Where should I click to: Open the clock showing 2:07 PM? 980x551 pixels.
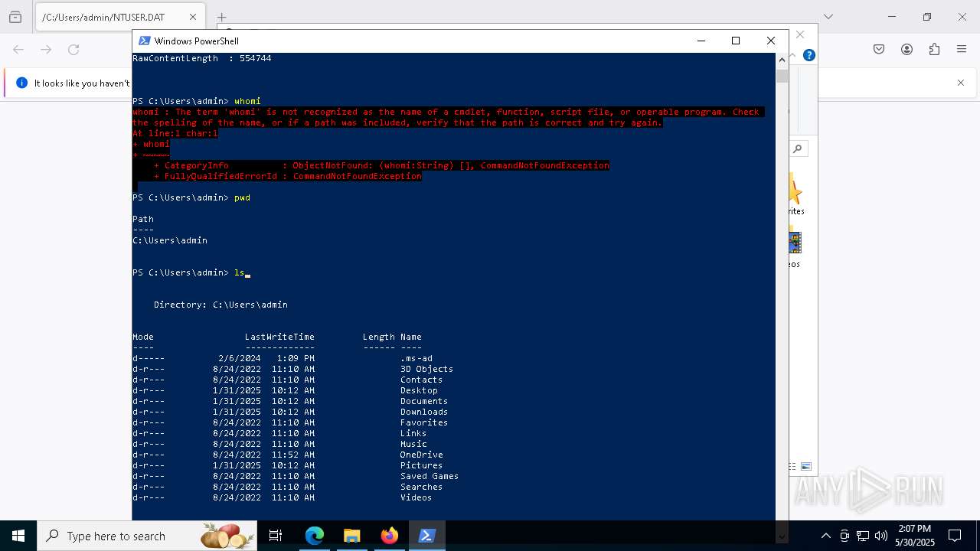coord(915,535)
